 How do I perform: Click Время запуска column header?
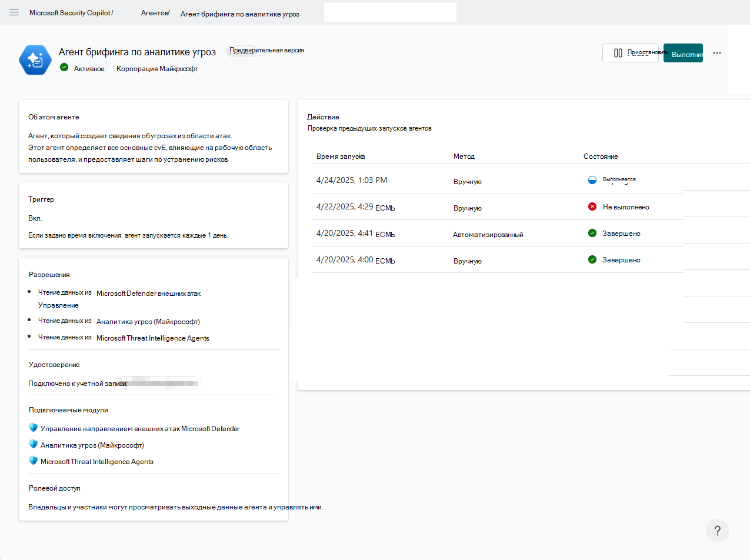point(341,156)
